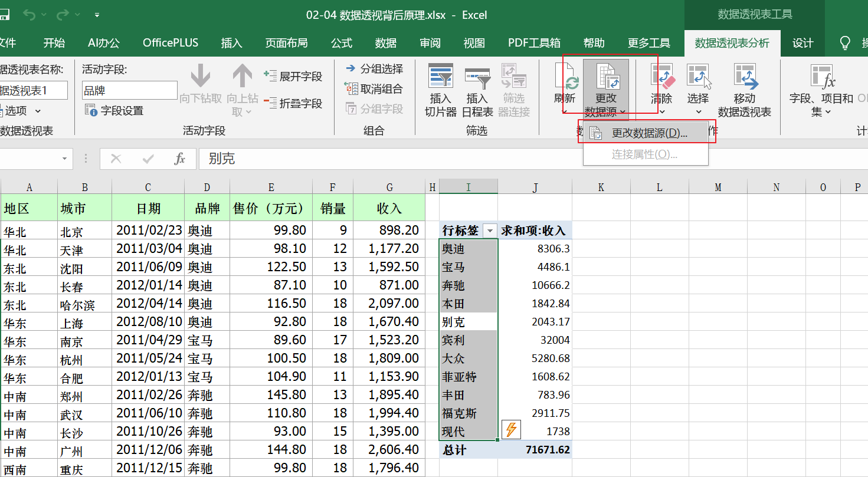Click the 求和项:收入 pivot header
Screen dimensions: 868x477
pos(535,231)
